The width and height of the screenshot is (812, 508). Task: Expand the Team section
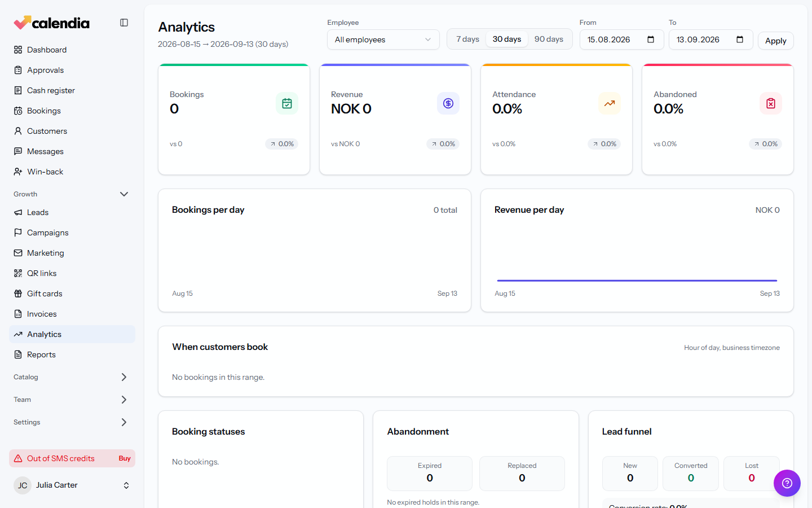tap(72, 400)
